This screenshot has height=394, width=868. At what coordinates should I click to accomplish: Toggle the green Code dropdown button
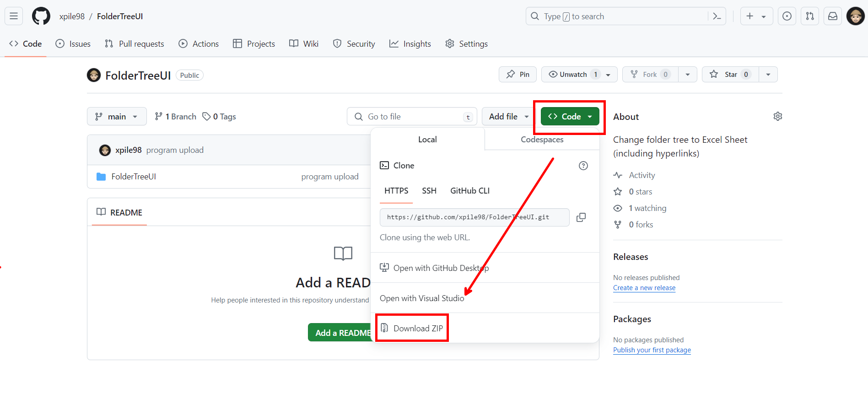click(570, 116)
